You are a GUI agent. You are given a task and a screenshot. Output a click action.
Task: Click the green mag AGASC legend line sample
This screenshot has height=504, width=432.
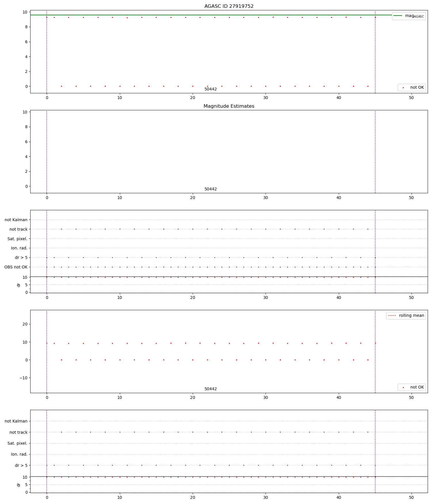398,16
